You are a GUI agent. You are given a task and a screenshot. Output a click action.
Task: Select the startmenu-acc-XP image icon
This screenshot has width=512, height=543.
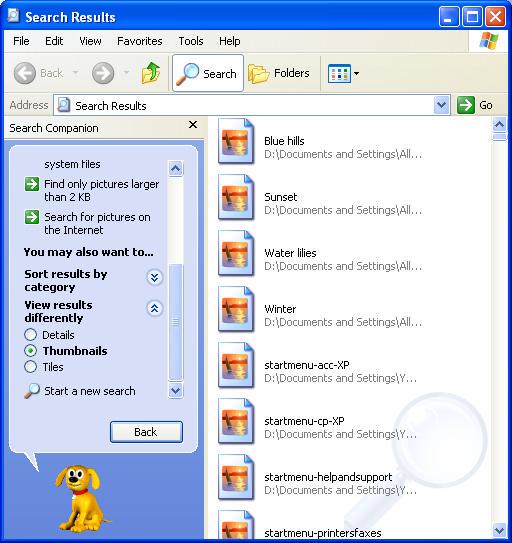[x=236, y=365]
